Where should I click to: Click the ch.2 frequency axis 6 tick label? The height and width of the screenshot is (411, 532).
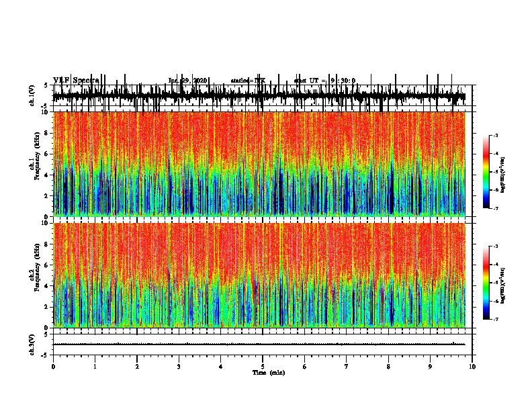[x=47, y=265]
